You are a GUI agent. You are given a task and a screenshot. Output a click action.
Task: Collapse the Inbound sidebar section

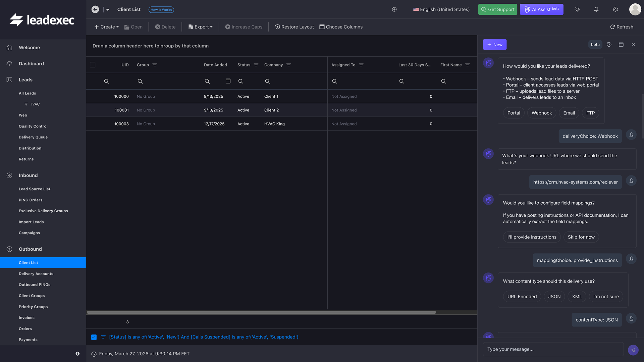coord(28,175)
